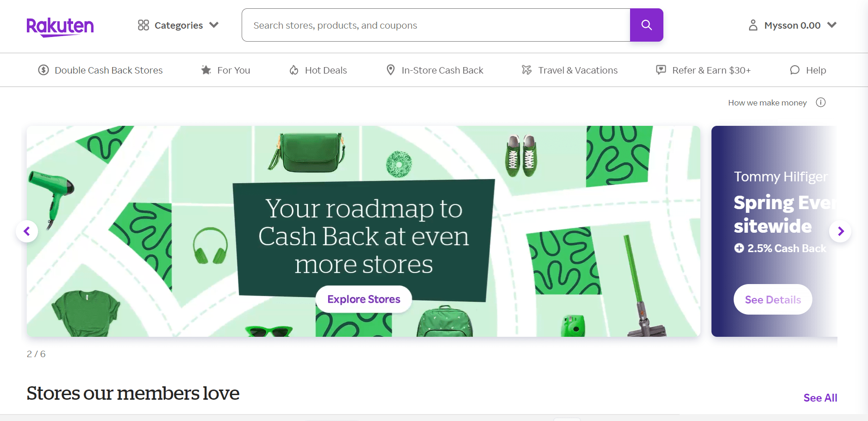This screenshot has width=868, height=421.
Task: Open the Rakuten logo home link
Action: tap(60, 27)
